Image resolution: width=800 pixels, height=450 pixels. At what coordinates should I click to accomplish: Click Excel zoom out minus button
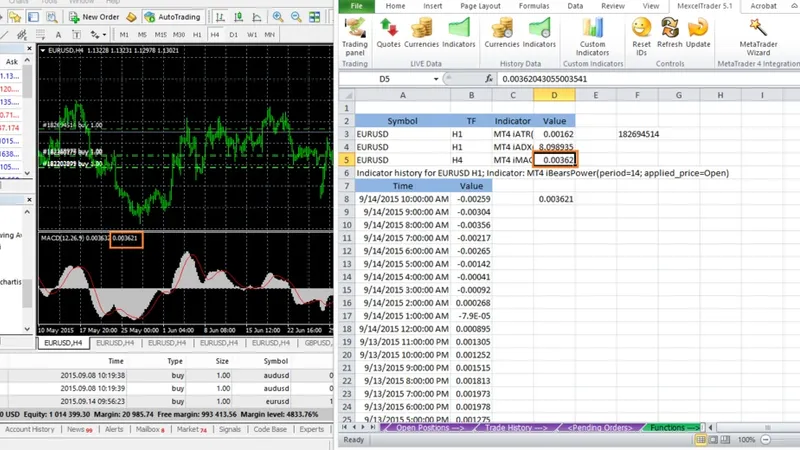click(765, 439)
